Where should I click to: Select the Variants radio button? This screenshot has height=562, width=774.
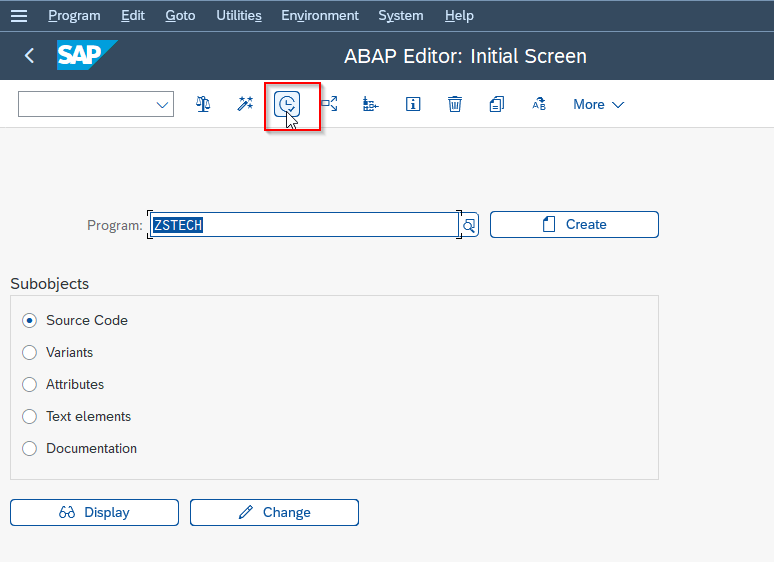click(x=30, y=353)
